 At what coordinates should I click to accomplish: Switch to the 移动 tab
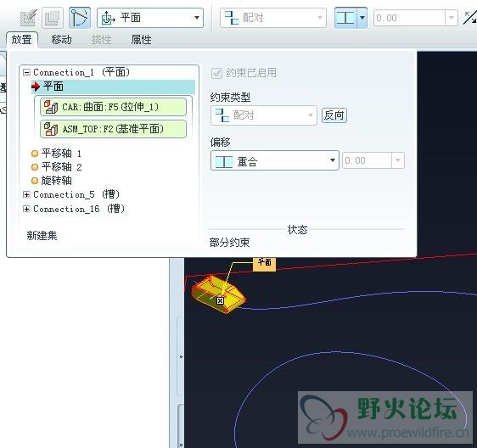tap(61, 40)
